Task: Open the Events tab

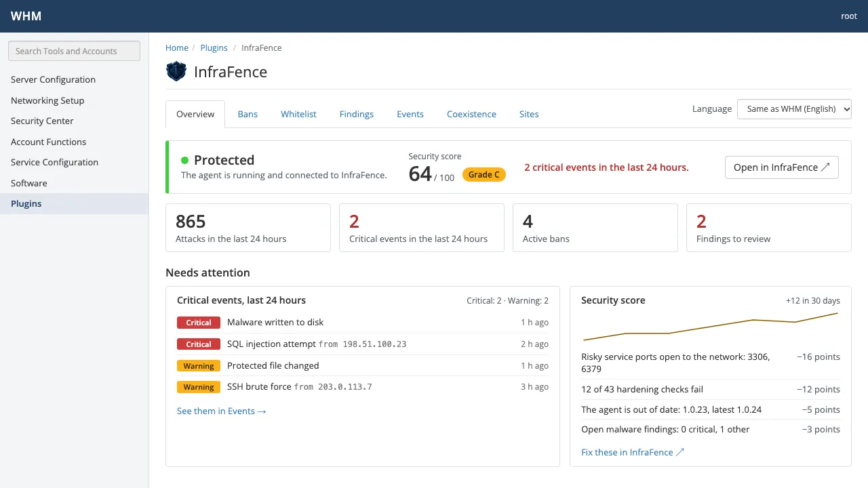Action: coord(410,114)
